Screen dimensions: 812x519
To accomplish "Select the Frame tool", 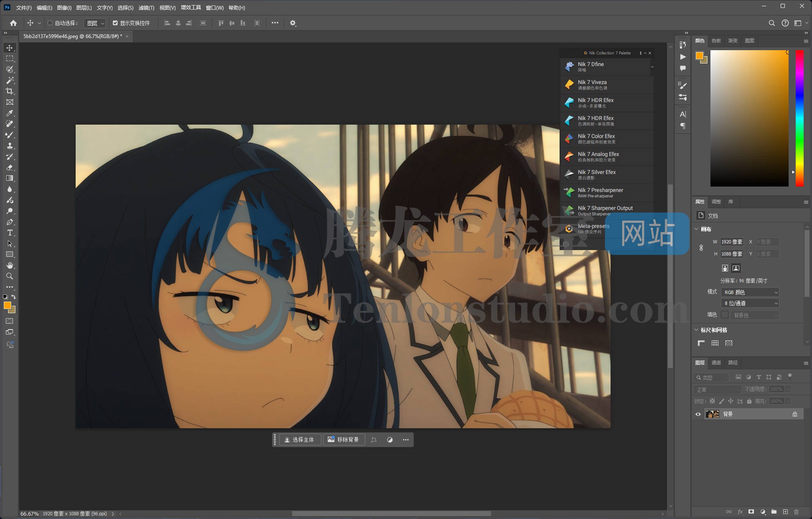I will [x=10, y=102].
